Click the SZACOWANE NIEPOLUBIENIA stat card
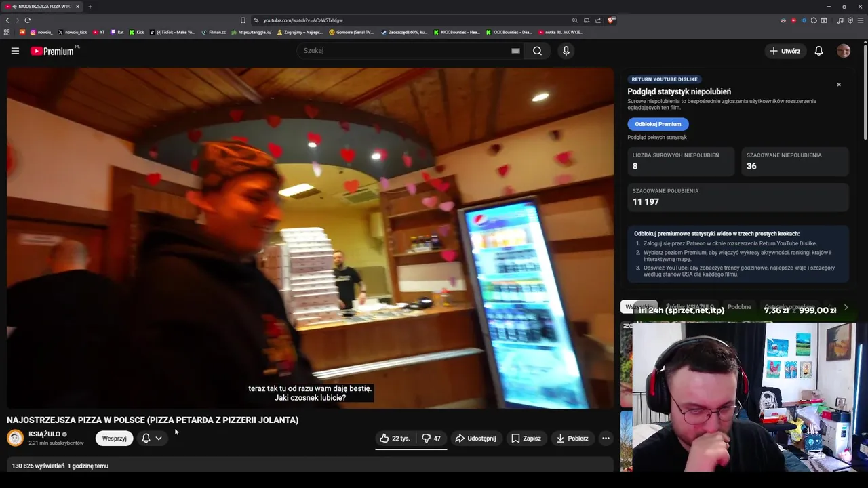The width and height of the screenshot is (868, 488). (x=795, y=161)
